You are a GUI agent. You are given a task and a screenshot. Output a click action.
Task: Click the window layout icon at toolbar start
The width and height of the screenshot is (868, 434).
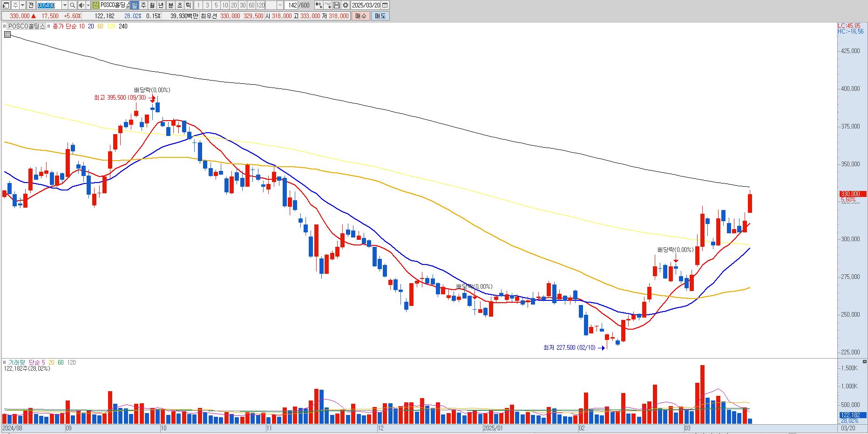6,5
